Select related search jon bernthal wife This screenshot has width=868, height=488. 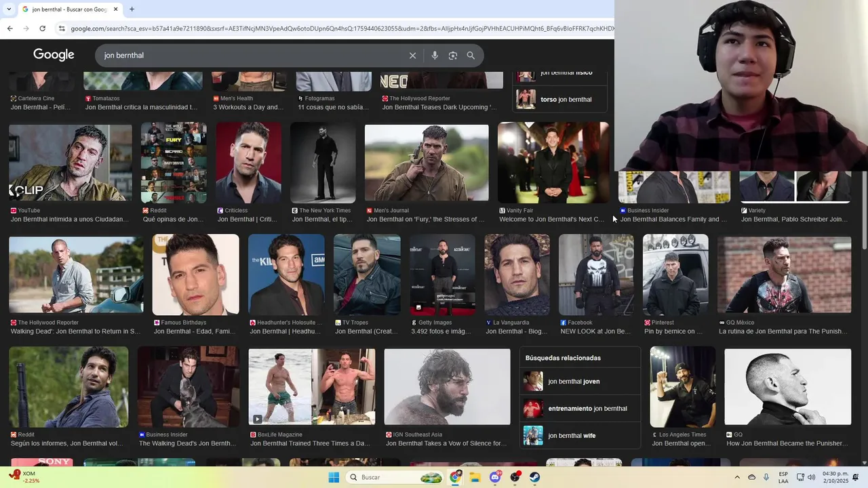580,436
